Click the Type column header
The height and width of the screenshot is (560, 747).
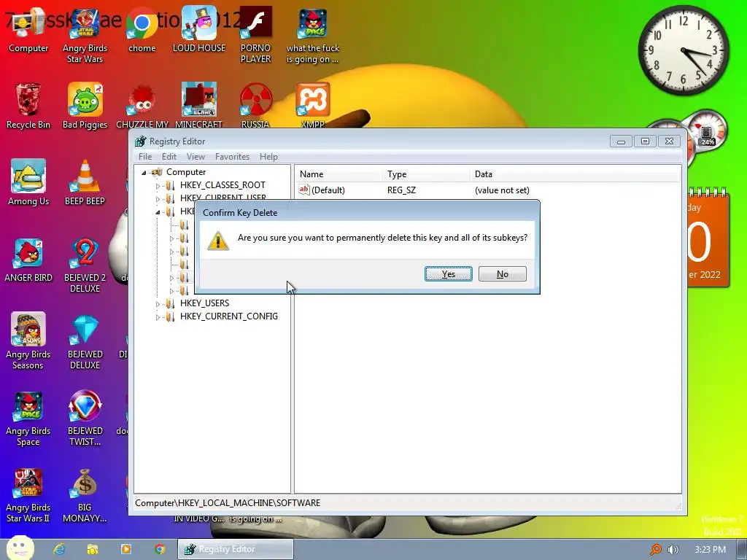coord(426,174)
